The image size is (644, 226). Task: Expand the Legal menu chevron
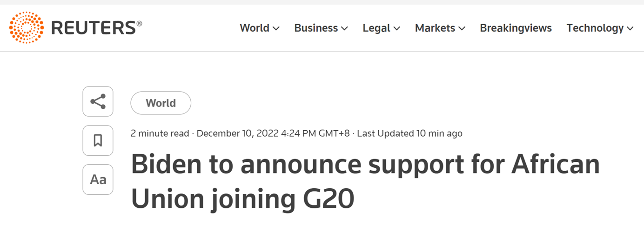click(x=396, y=29)
